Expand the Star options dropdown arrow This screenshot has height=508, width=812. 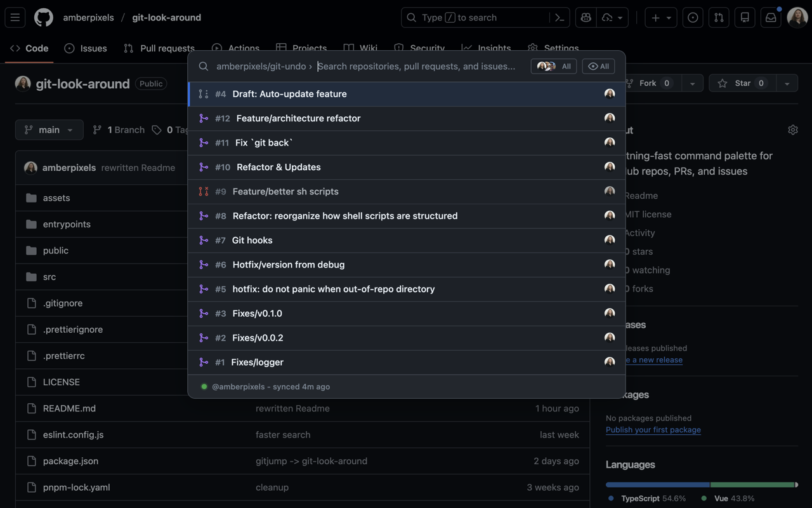[787, 83]
